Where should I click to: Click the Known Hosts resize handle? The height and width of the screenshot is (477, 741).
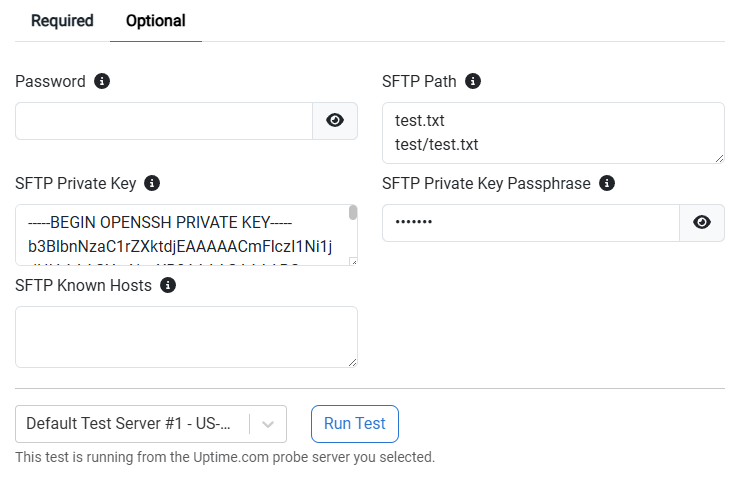pyautogui.click(x=353, y=363)
